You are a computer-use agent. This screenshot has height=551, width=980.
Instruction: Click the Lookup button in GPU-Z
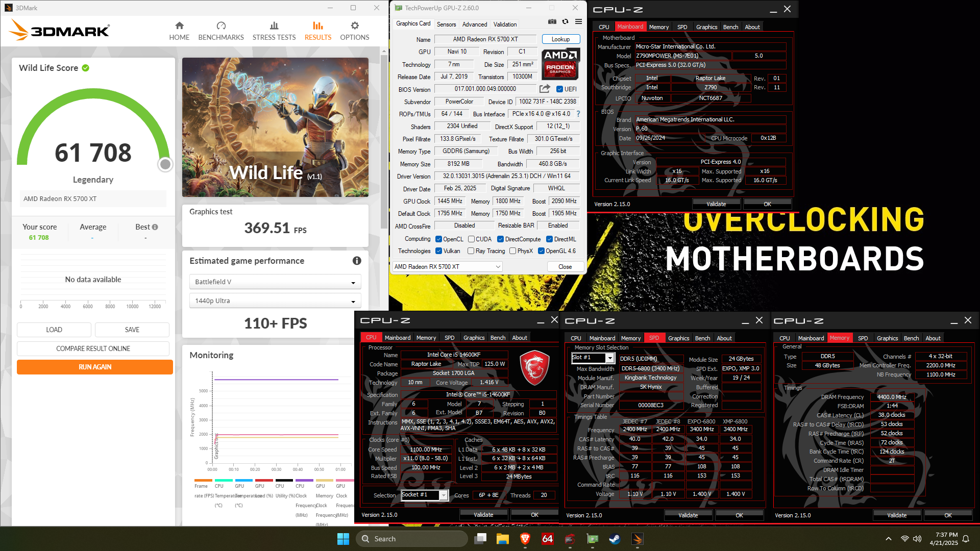click(x=560, y=39)
